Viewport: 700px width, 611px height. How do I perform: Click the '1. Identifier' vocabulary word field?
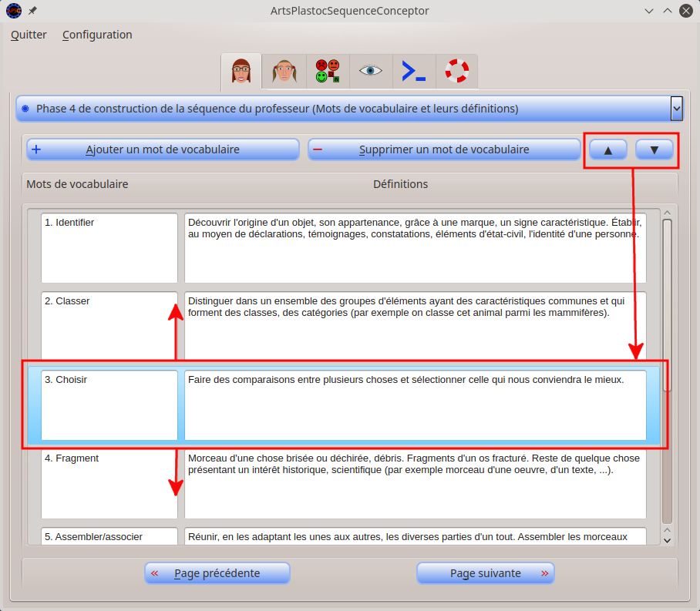[109, 247]
